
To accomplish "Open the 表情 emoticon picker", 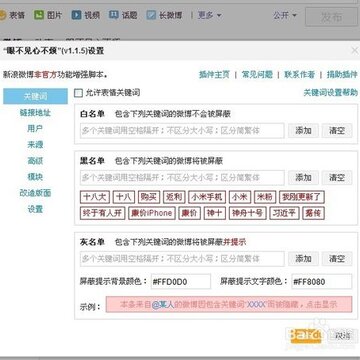I will 12,15.
